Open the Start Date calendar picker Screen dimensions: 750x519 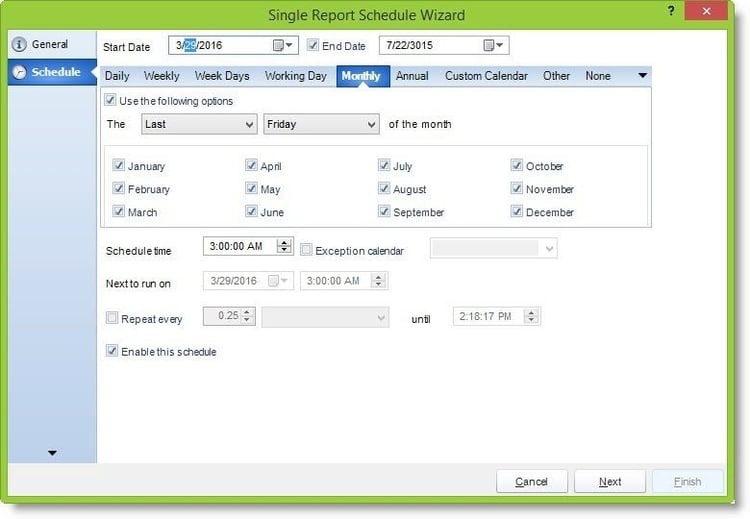point(283,45)
